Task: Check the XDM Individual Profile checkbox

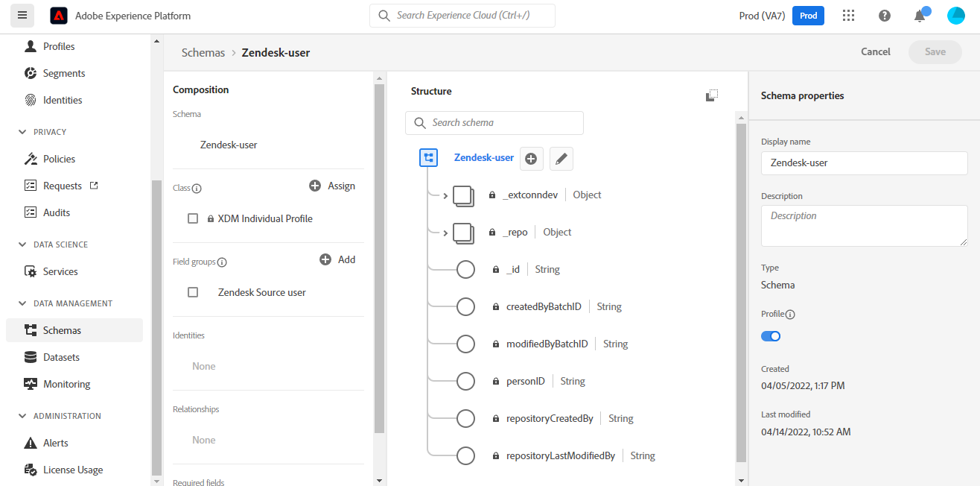Action: pos(193,218)
